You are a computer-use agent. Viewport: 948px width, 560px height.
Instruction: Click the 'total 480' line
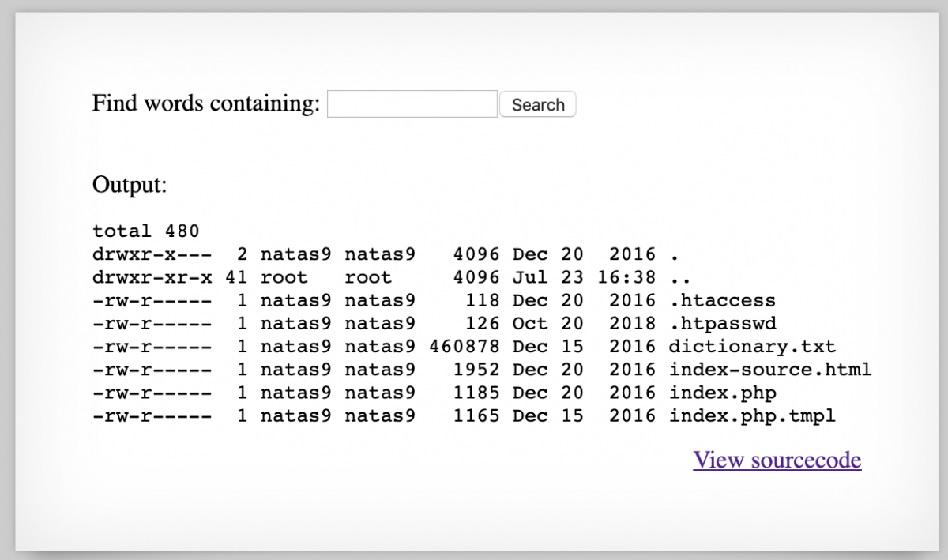(x=146, y=231)
